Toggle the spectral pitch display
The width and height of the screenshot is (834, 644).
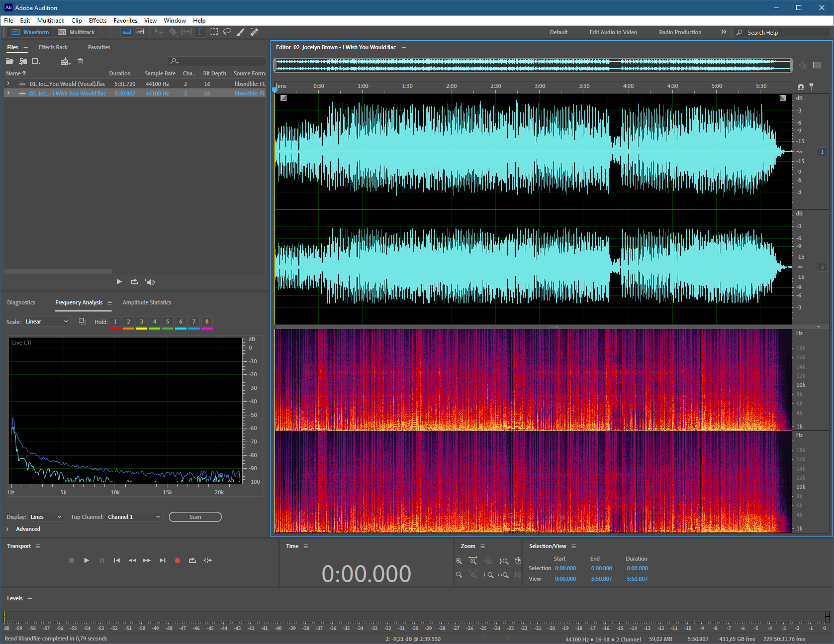tap(140, 32)
